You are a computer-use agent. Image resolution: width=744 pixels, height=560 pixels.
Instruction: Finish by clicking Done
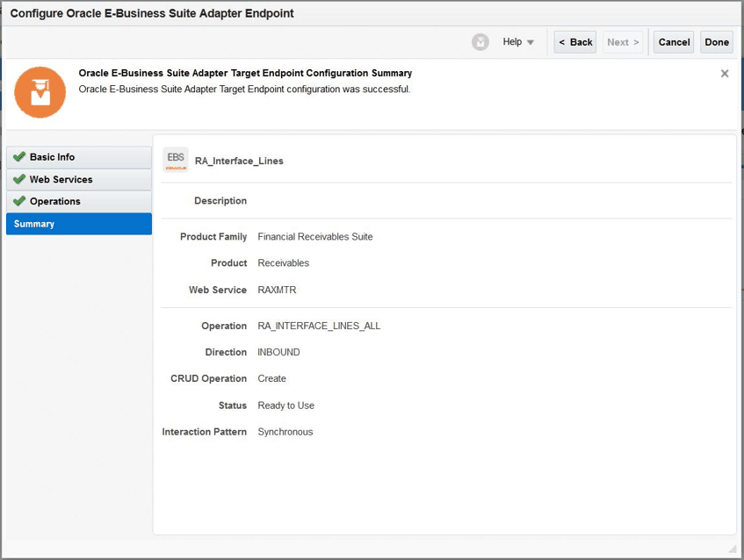click(x=717, y=42)
